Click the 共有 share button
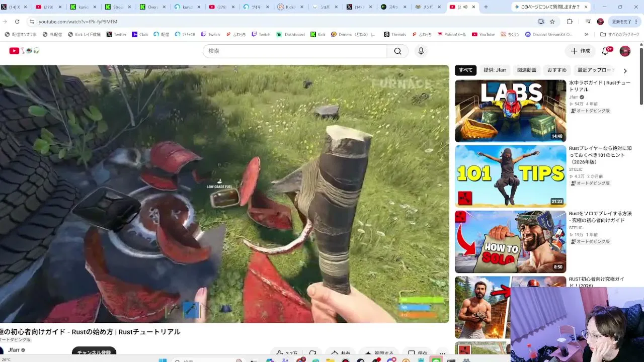Image resolution: width=644 pixels, height=362 pixels. point(341,353)
